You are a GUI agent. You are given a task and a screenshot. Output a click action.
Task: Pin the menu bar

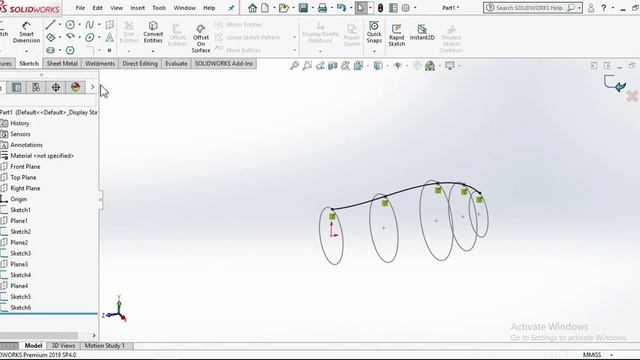(231, 8)
